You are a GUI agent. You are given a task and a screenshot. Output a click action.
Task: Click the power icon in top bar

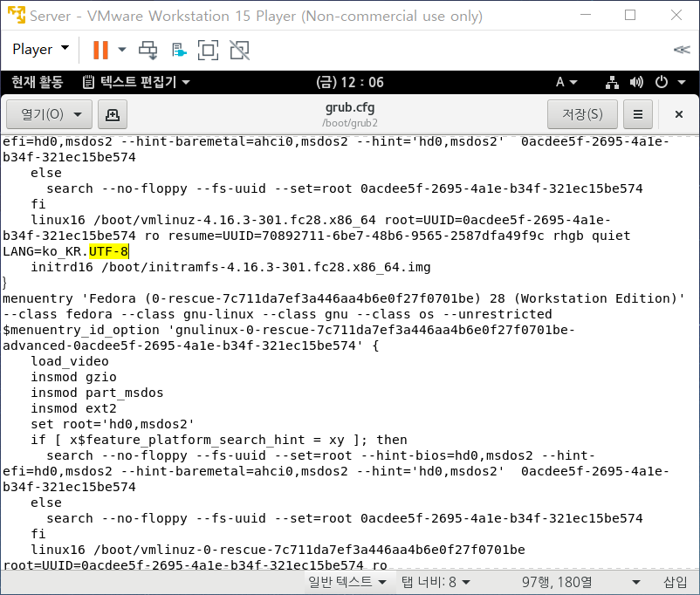(662, 82)
